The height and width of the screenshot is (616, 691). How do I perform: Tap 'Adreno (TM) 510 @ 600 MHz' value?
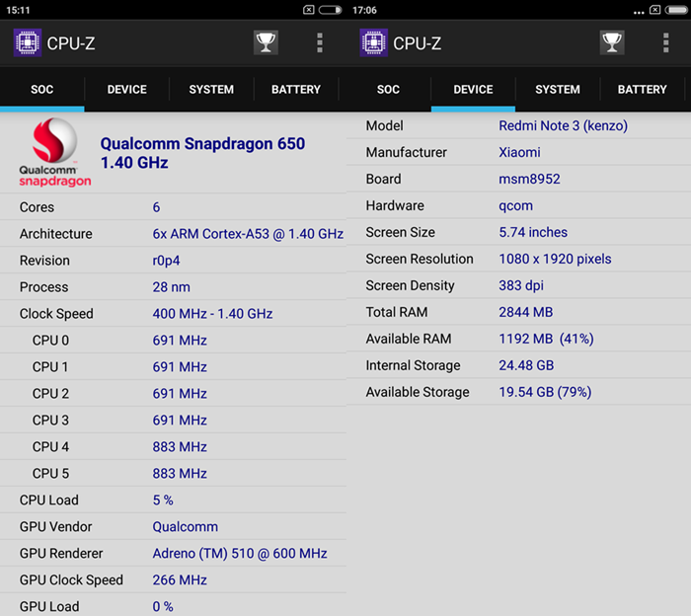click(x=240, y=553)
